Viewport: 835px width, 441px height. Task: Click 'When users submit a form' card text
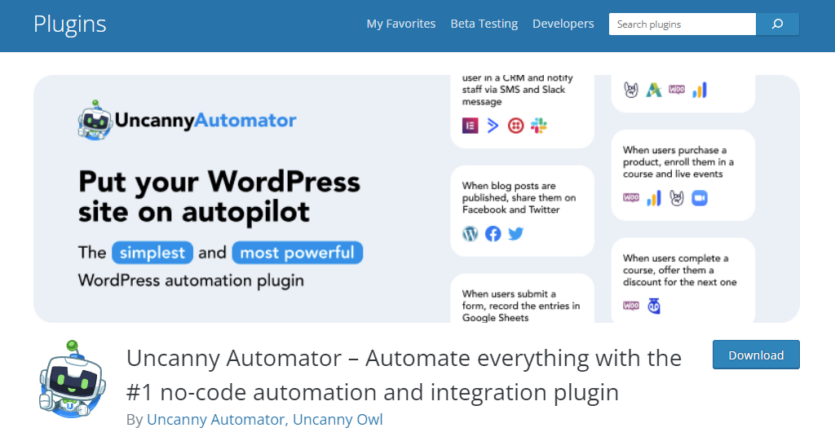click(521, 306)
